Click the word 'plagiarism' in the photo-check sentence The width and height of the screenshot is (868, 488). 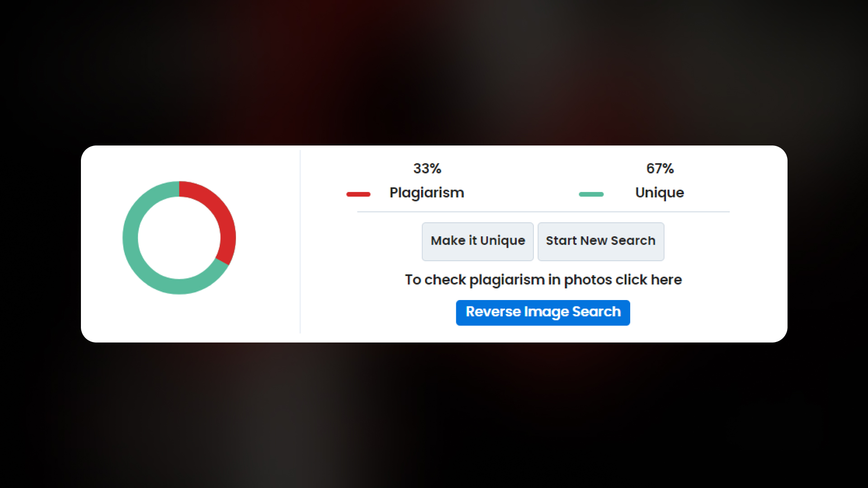click(507, 280)
